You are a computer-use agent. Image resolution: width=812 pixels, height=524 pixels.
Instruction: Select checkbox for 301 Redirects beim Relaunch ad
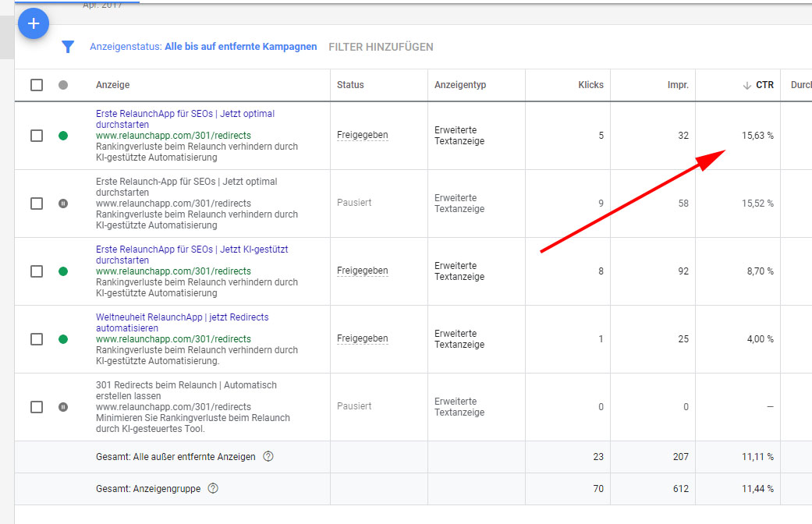tap(37, 407)
